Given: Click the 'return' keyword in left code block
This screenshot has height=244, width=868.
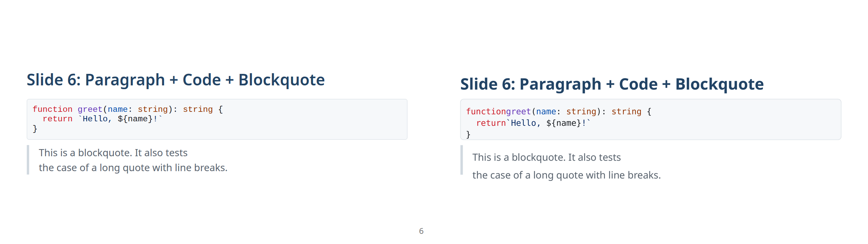Looking at the screenshot, I should tap(57, 119).
